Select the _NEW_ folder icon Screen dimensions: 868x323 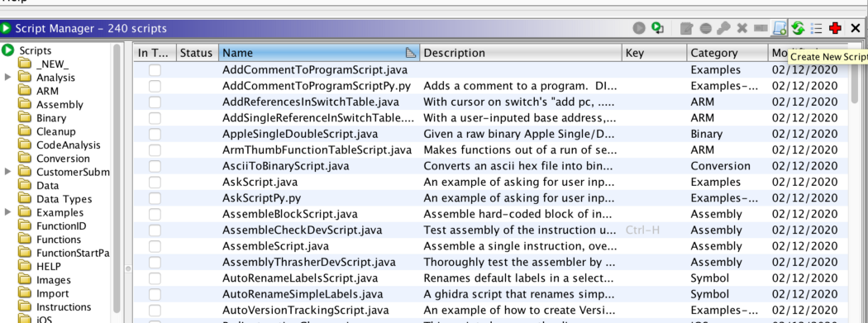click(24, 64)
